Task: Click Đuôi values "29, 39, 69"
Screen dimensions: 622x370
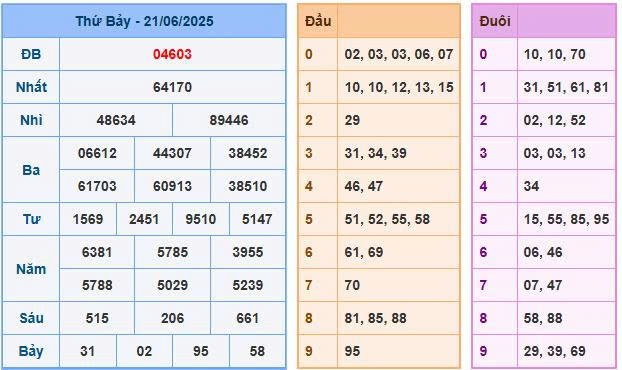Action: click(x=555, y=351)
